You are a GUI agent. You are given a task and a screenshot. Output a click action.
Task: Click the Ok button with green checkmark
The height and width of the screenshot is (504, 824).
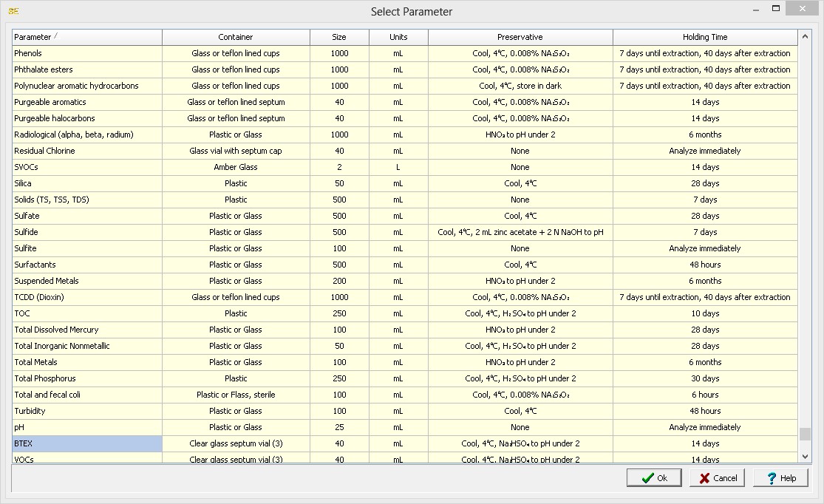[x=653, y=478]
